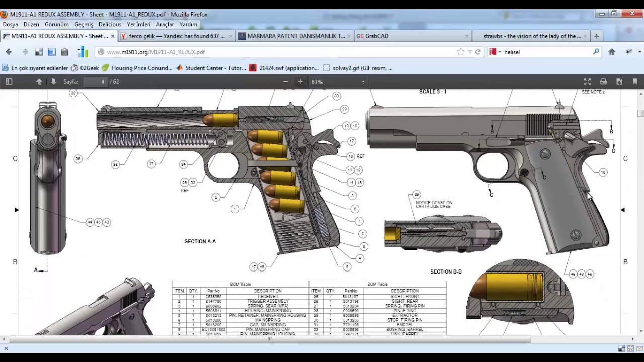The height and width of the screenshot is (362, 644).
Task: Click the blue window toolbar icon
Action: [x=51, y=52]
